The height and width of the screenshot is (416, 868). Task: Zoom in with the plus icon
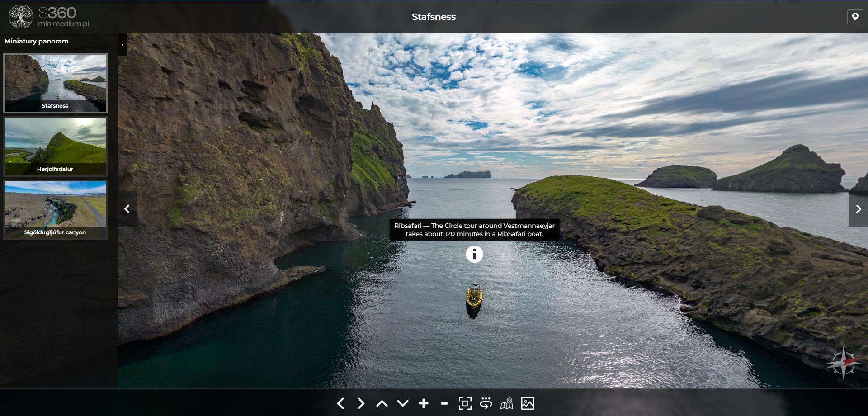point(424,403)
